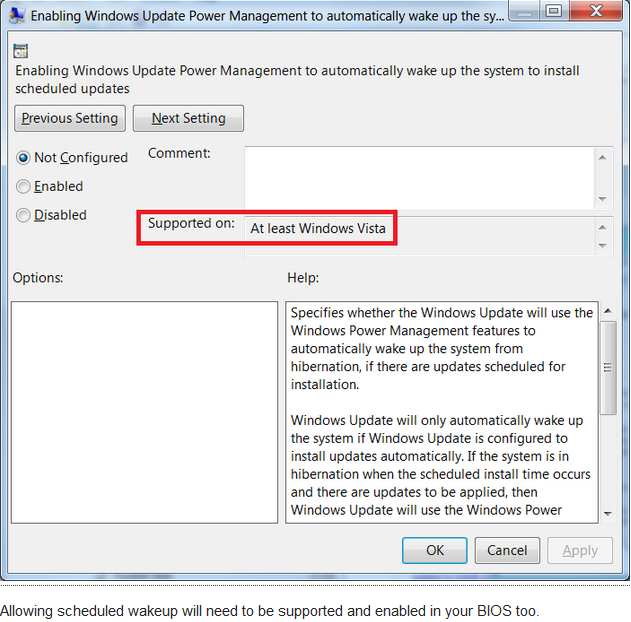Click the policy setting icon above title
The image size is (631, 622).
click(21, 51)
